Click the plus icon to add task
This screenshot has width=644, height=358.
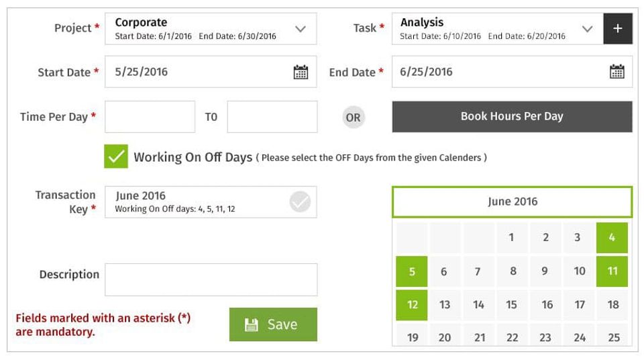pos(617,29)
